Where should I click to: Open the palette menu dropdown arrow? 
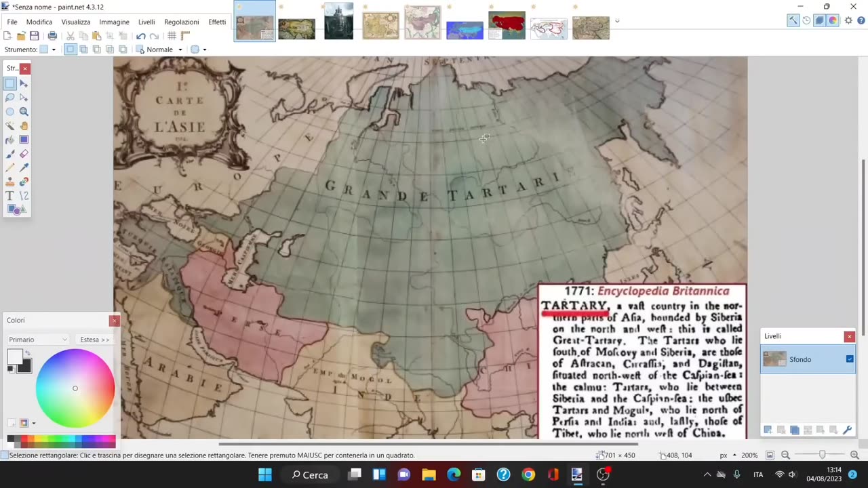tap(34, 424)
